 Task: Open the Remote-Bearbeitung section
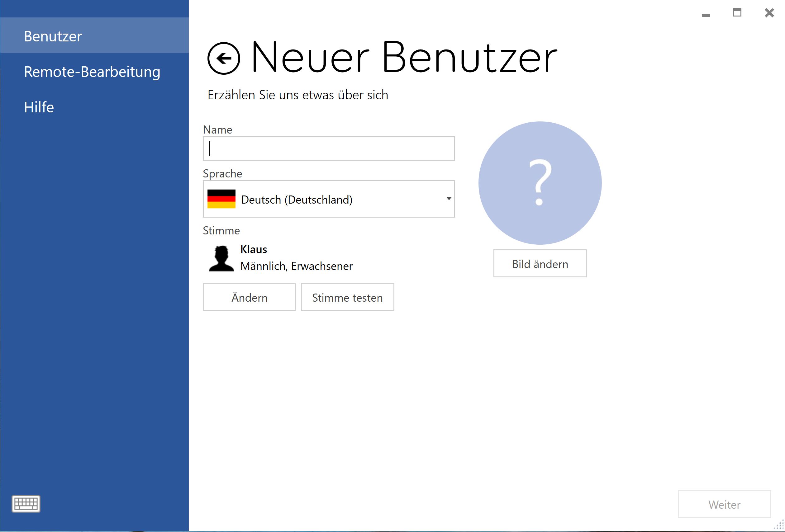[x=92, y=72]
